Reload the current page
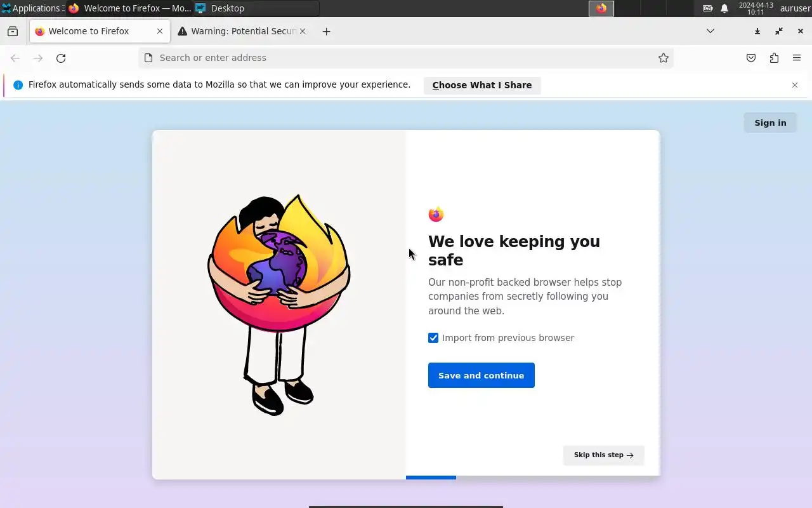 coord(61,58)
